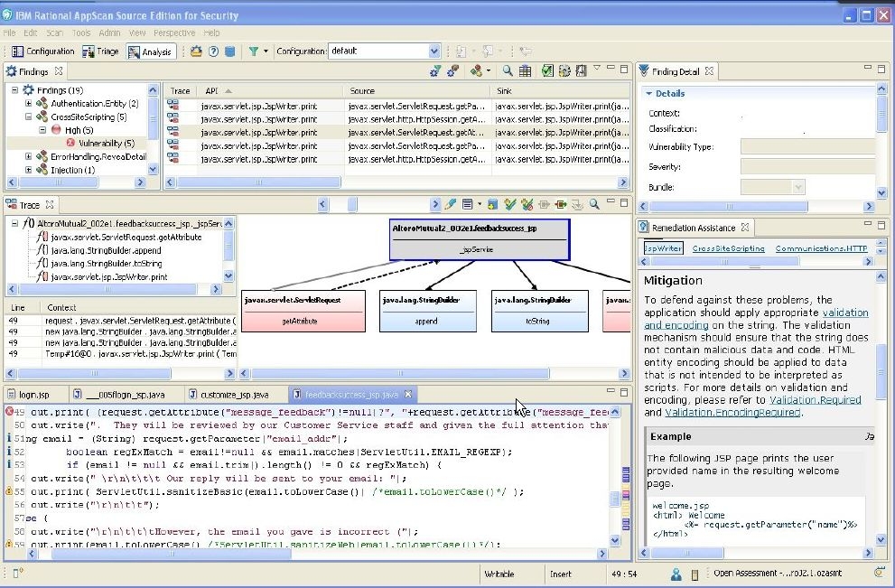Click the gear-with-funnel icon in Findings toolbar
895x588 pixels.
(435, 70)
